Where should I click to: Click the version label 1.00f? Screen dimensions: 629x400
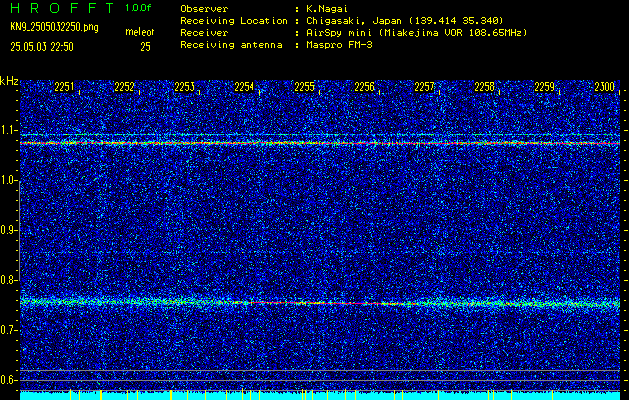point(138,8)
